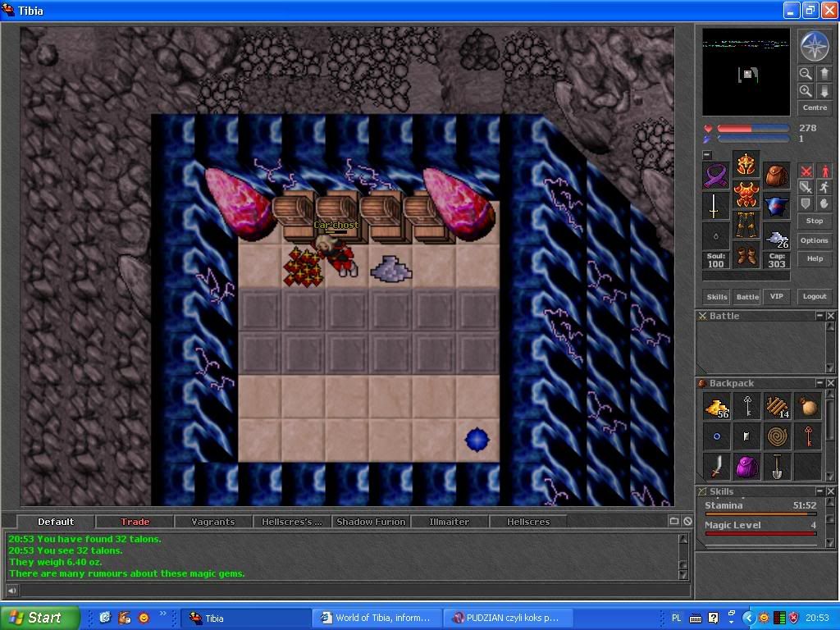Toggle the VIP window button

point(776,296)
